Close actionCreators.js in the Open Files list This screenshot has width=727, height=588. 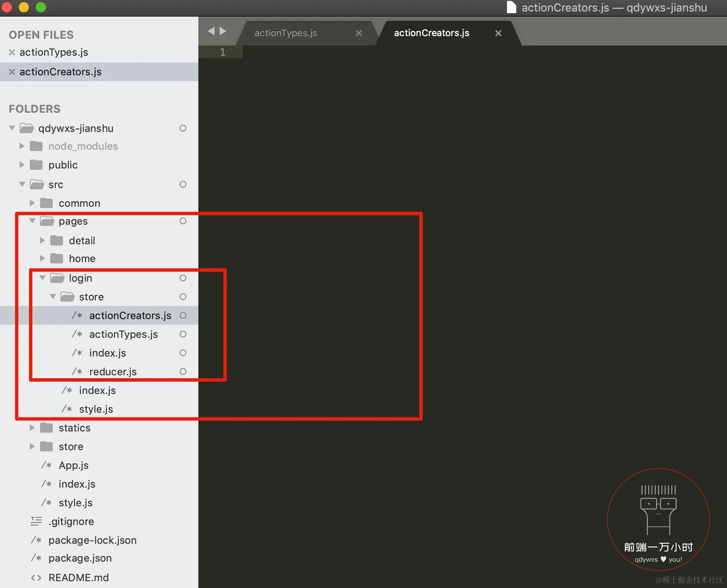(12, 72)
